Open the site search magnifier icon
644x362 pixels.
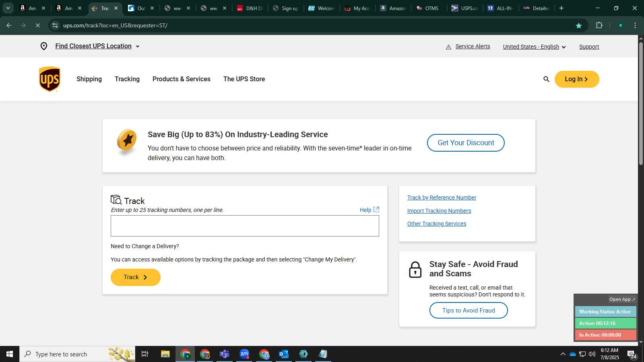click(546, 79)
